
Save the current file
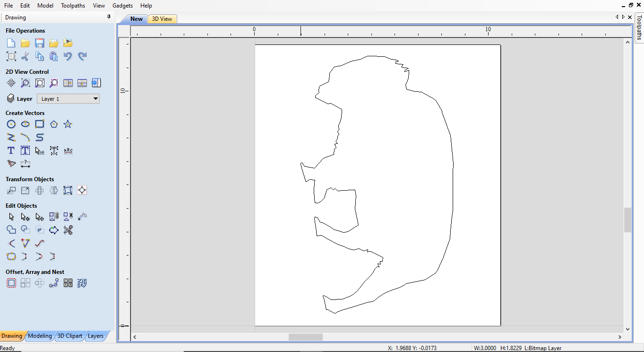tap(40, 43)
